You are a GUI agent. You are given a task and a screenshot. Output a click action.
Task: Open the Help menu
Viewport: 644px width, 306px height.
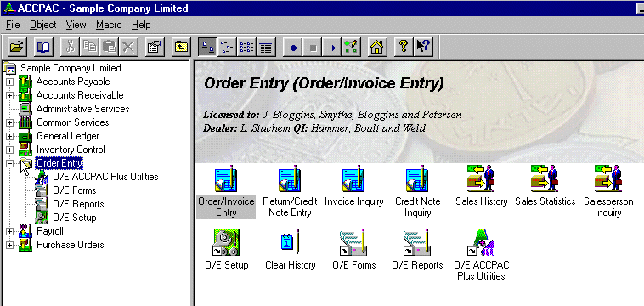(141, 25)
